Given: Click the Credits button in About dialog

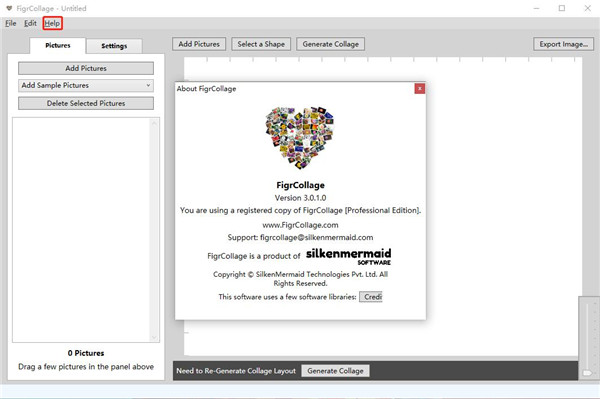Looking at the screenshot, I should tap(371, 297).
